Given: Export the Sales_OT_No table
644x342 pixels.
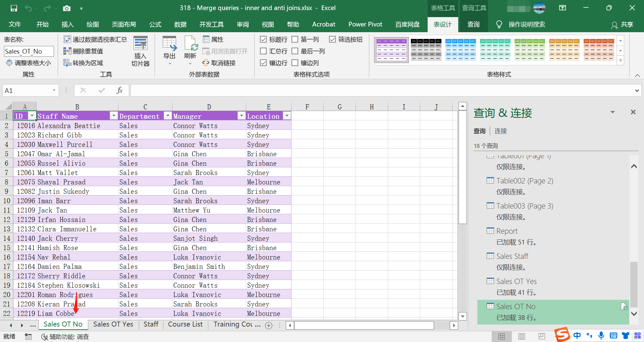Looking at the screenshot, I should pos(169,50).
